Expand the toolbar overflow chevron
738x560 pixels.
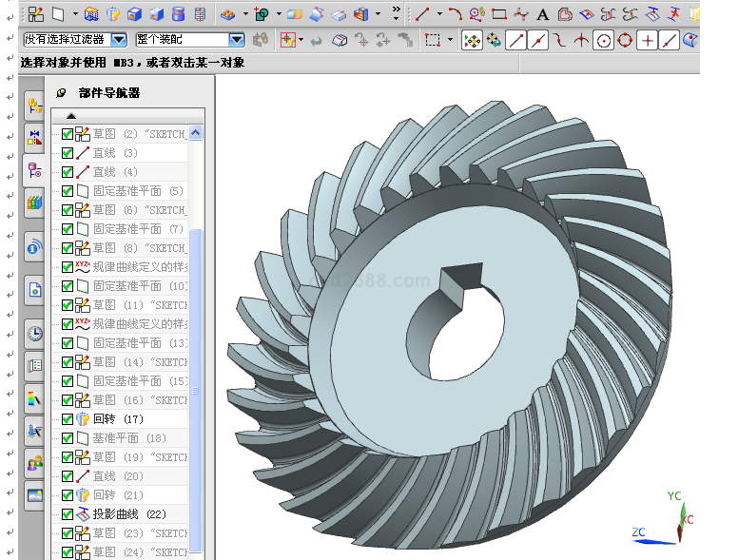(396, 11)
